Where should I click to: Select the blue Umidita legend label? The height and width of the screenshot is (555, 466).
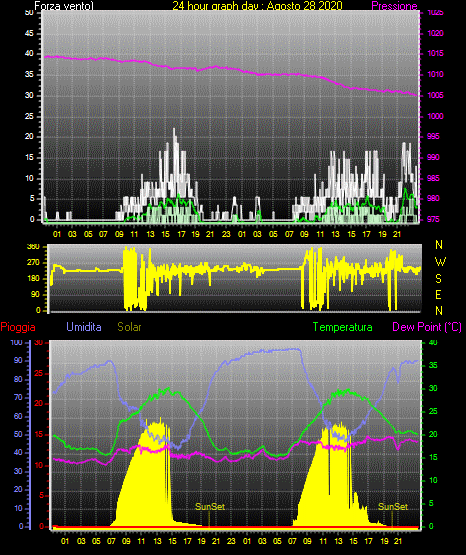pos(84,327)
